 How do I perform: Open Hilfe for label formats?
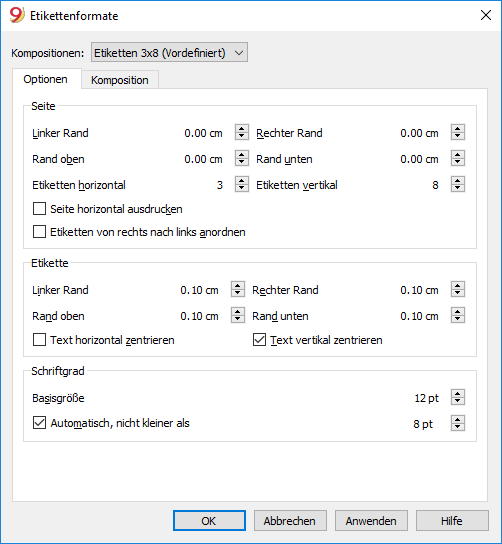[x=452, y=520]
